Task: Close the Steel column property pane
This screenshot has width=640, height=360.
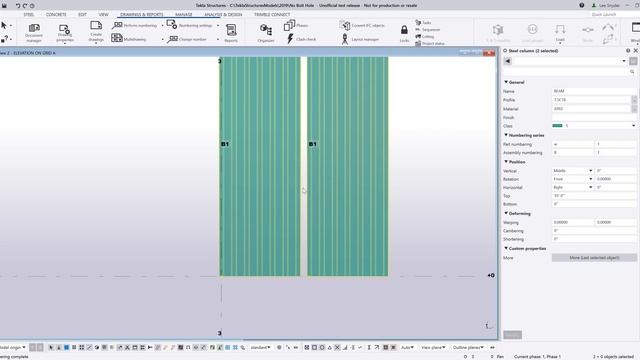Action: (636, 51)
